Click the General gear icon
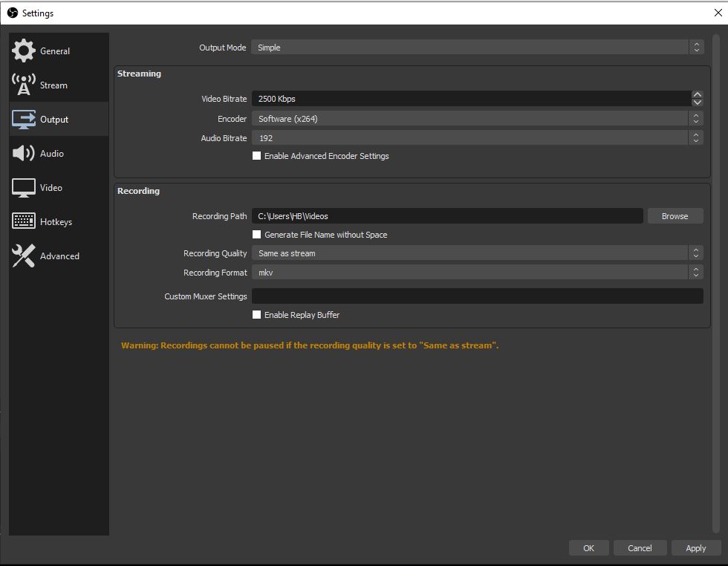Viewport: 728px width, 566px height. coord(24,51)
